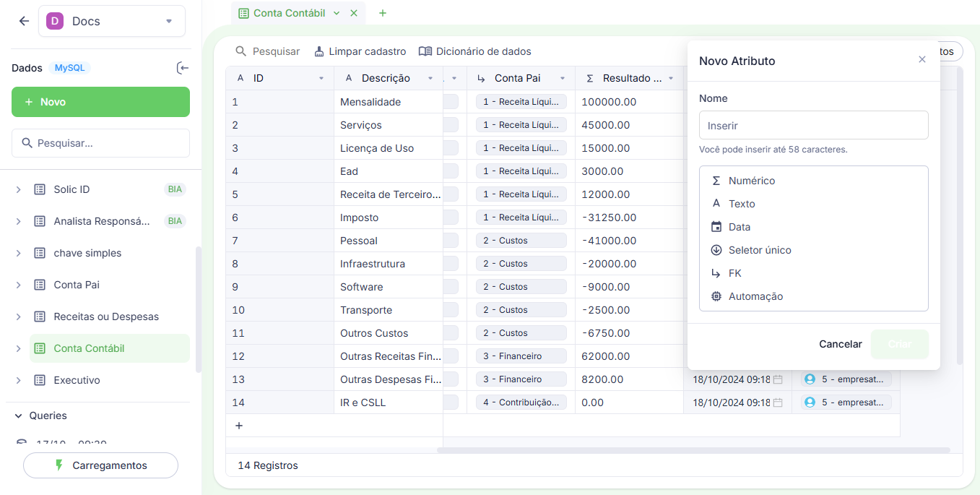Viewport: 980px width, 495px height.
Task: Collapse the Dados side panel icon
Action: tap(183, 68)
